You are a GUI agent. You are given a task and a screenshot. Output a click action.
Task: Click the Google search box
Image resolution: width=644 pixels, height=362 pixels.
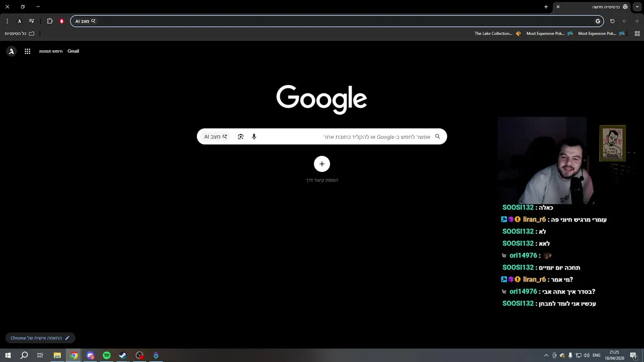322,137
